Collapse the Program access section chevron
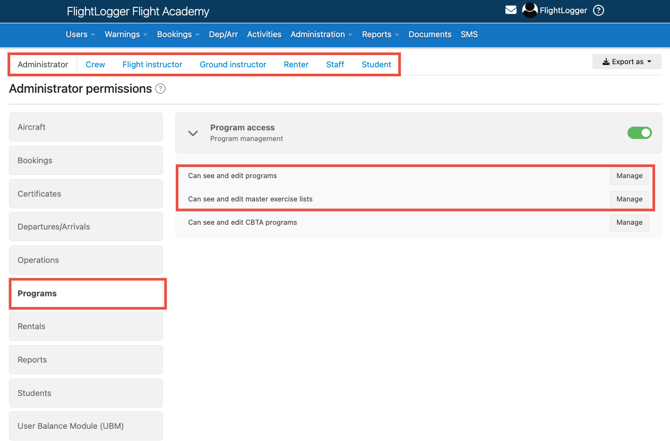670x441 pixels. (193, 133)
